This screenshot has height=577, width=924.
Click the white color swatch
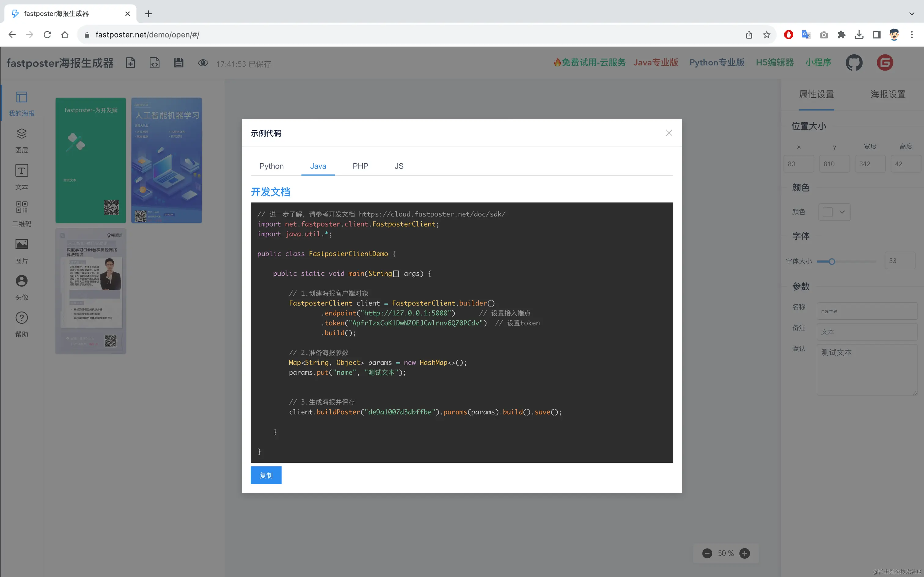click(827, 212)
